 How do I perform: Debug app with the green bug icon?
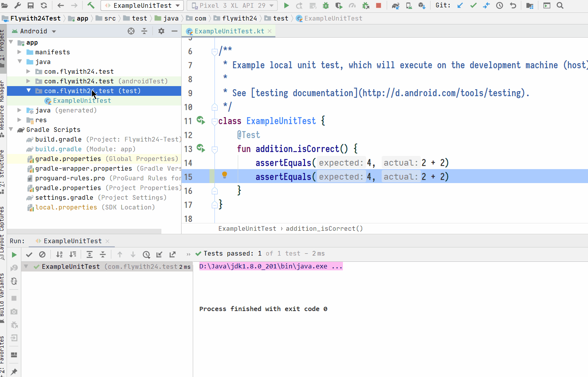click(326, 5)
